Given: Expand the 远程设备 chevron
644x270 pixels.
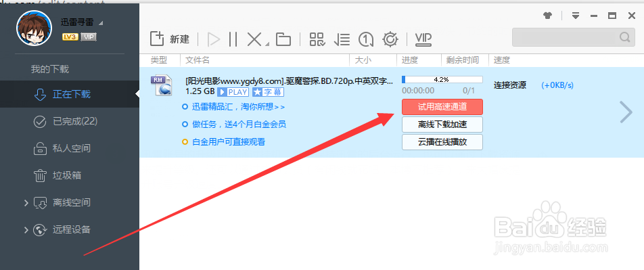Looking at the screenshot, I should (26, 229).
